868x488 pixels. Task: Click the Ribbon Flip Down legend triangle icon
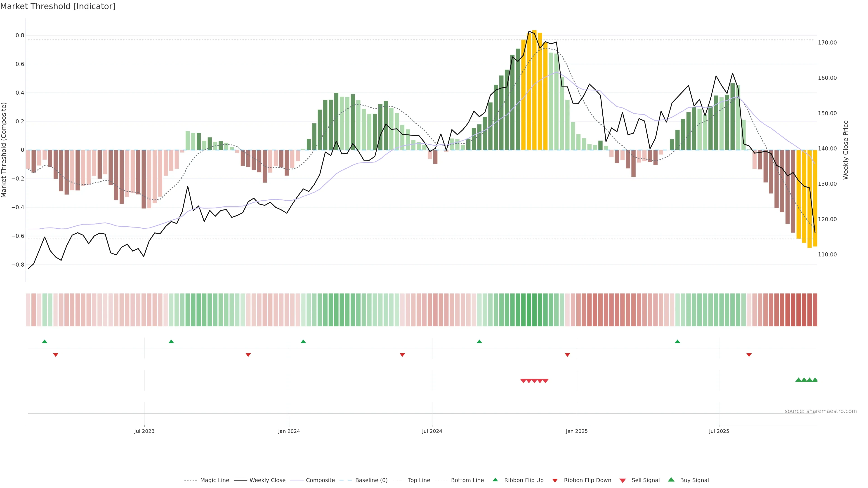[555, 480]
